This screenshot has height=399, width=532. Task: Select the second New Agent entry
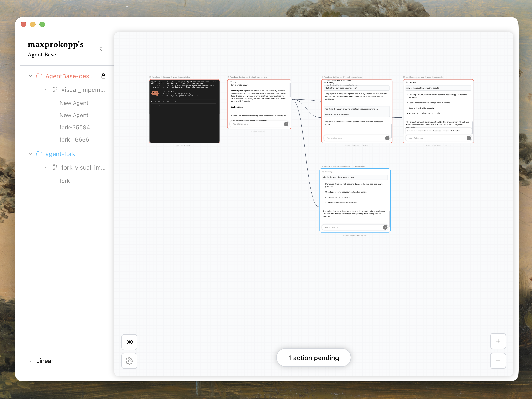[74, 115]
